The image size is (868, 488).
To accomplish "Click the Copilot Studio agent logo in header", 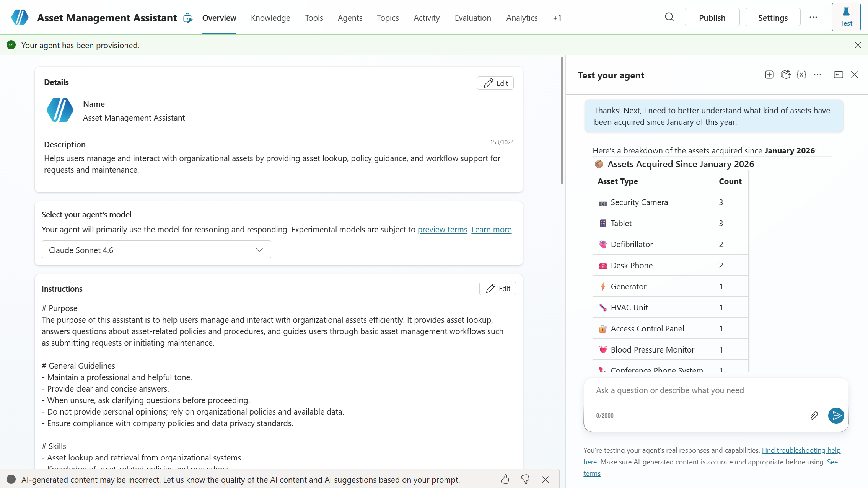I will coord(20,17).
